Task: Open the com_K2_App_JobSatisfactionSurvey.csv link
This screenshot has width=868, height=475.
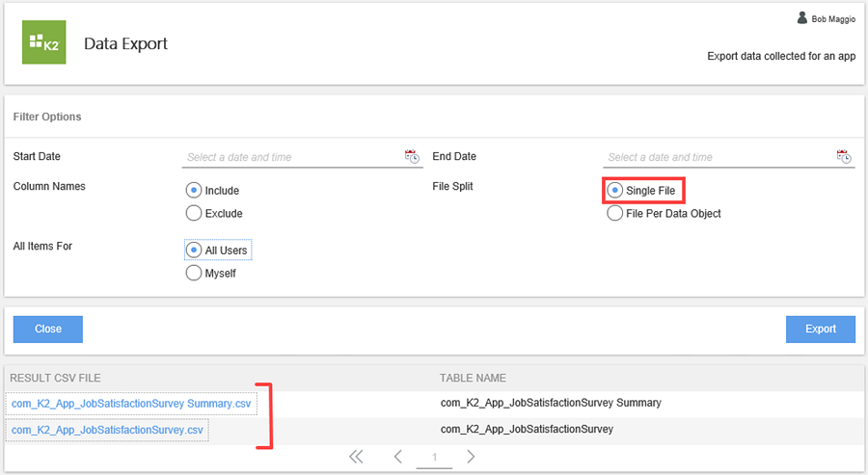Action: coord(107,430)
